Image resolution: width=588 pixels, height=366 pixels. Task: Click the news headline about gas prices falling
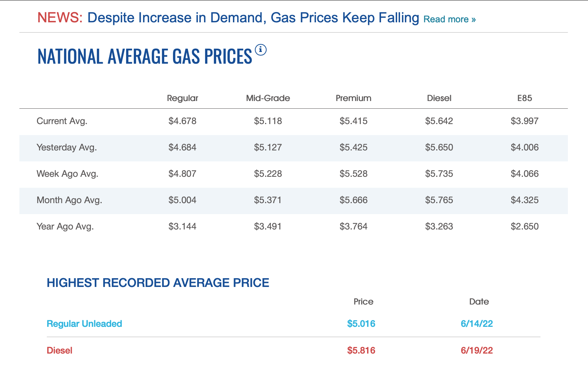253,18
